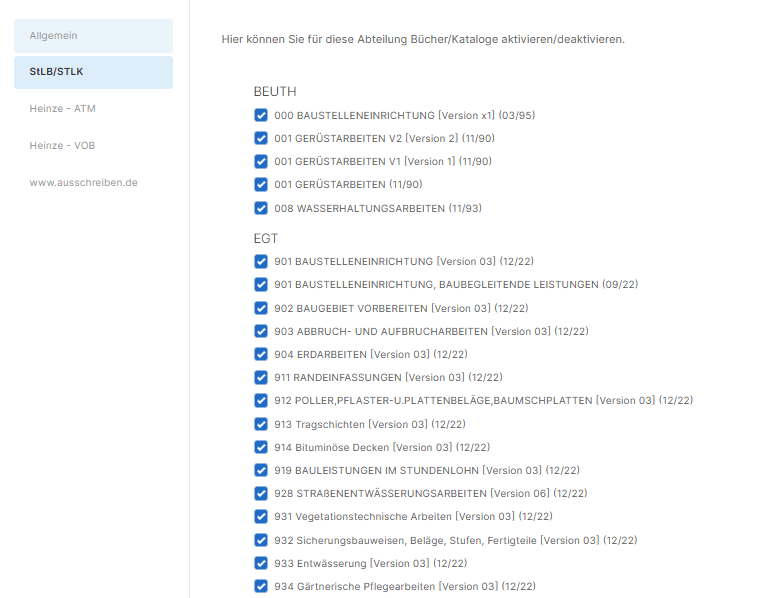This screenshot has height=598, width=768.
Task: Uncheck 913 Tragschichten checkbox
Action: point(261,424)
